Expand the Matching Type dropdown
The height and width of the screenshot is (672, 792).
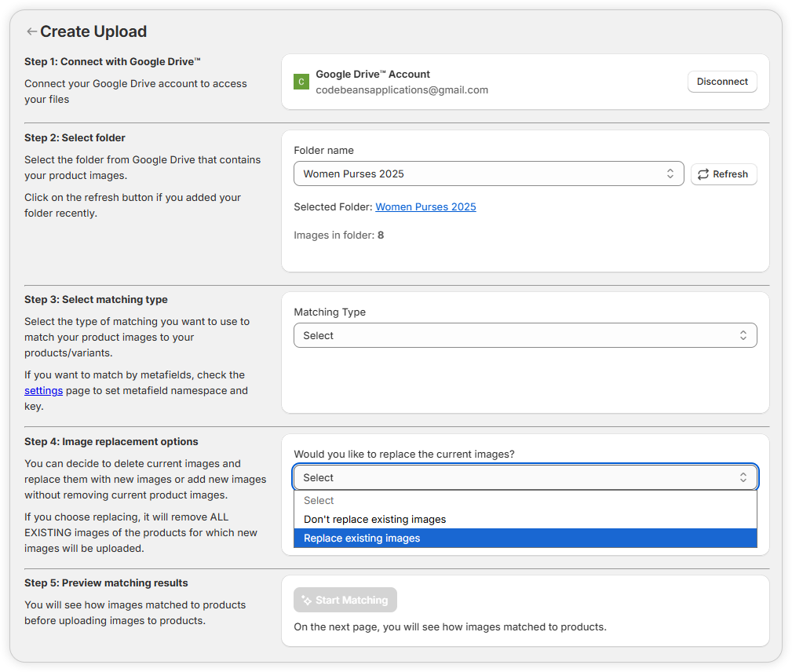click(518, 336)
